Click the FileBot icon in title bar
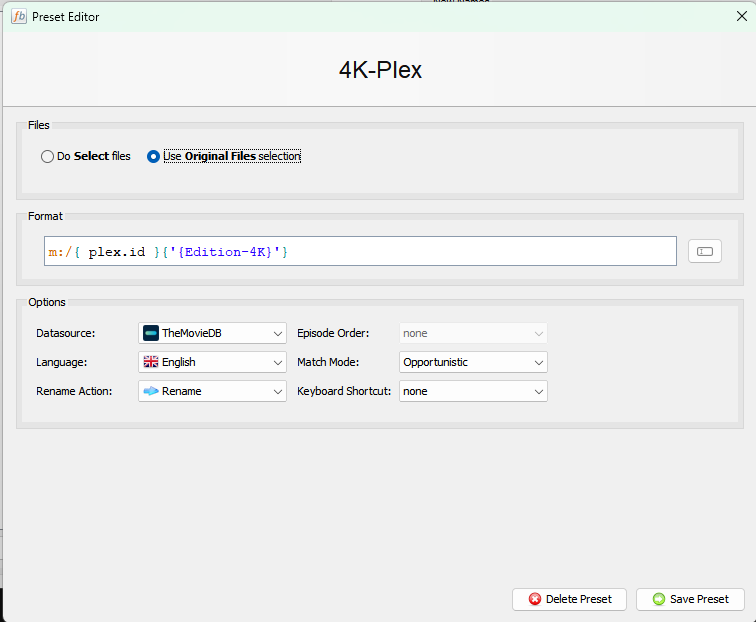Screen dimensions: 756x622 point(19,16)
